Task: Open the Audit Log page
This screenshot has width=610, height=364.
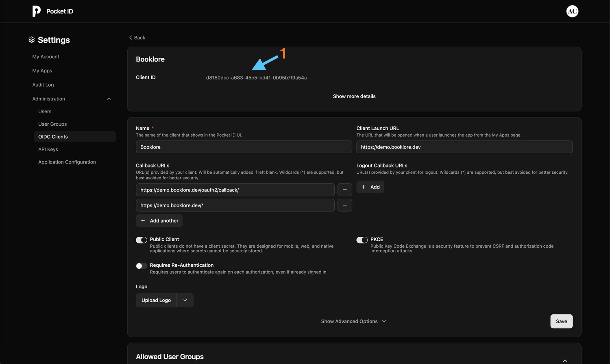Action: 43,85
